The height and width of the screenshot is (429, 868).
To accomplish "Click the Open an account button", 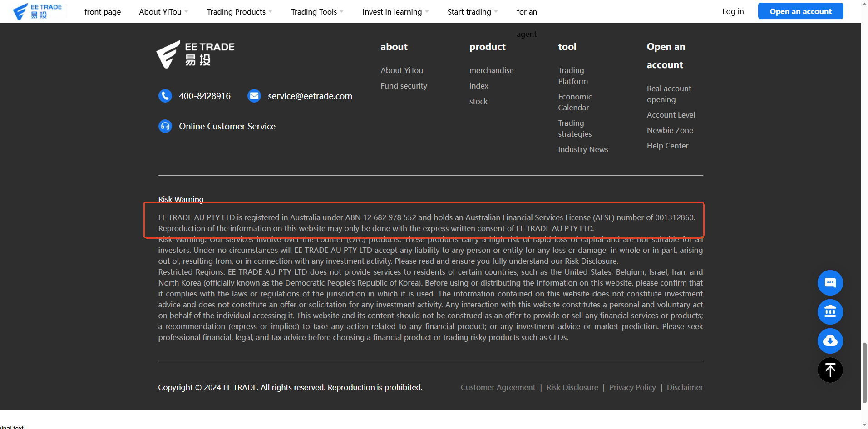I will [x=801, y=11].
